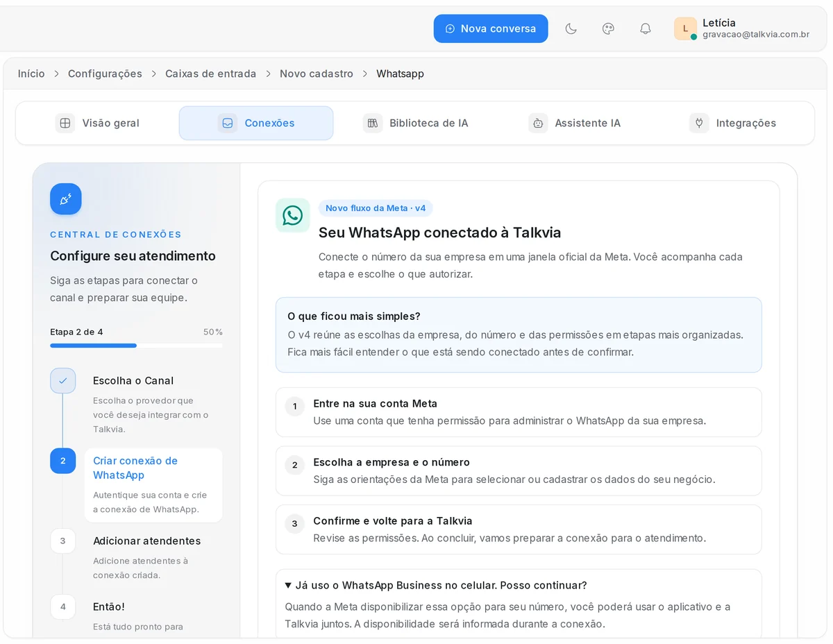Click the CENTRAL DE CONEXÕES label
Image resolution: width=833 pixels, height=644 pixels.
[116, 235]
